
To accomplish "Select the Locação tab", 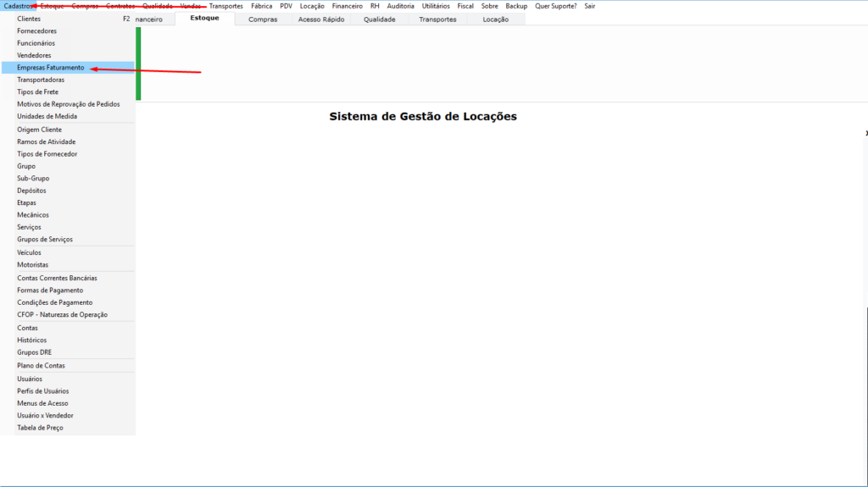I will (x=495, y=19).
